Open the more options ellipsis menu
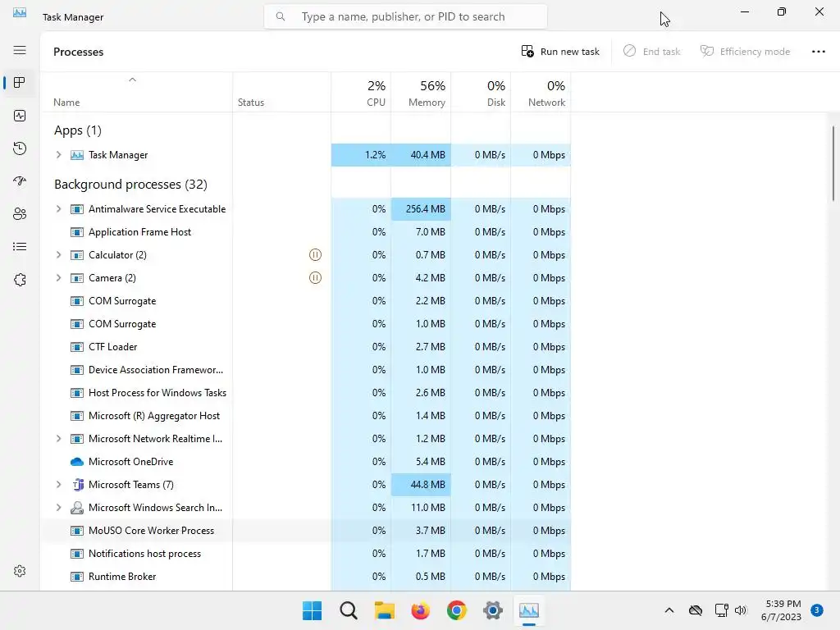840x630 pixels. pos(818,52)
